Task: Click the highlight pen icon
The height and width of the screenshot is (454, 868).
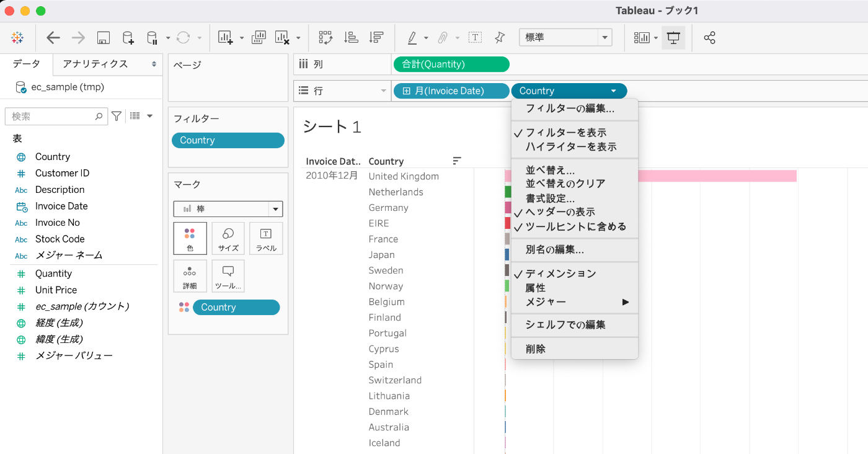Action: pyautogui.click(x=412, y=38)
